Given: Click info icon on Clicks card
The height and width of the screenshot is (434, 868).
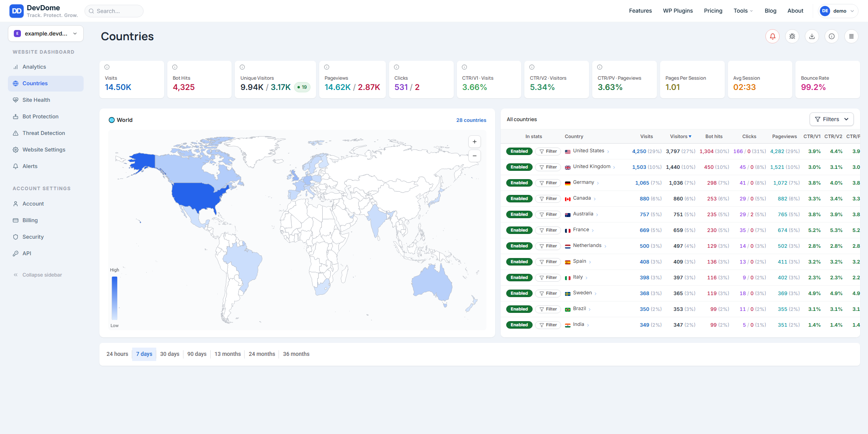Looking at the screenshot, I should [x=397, y=67].
